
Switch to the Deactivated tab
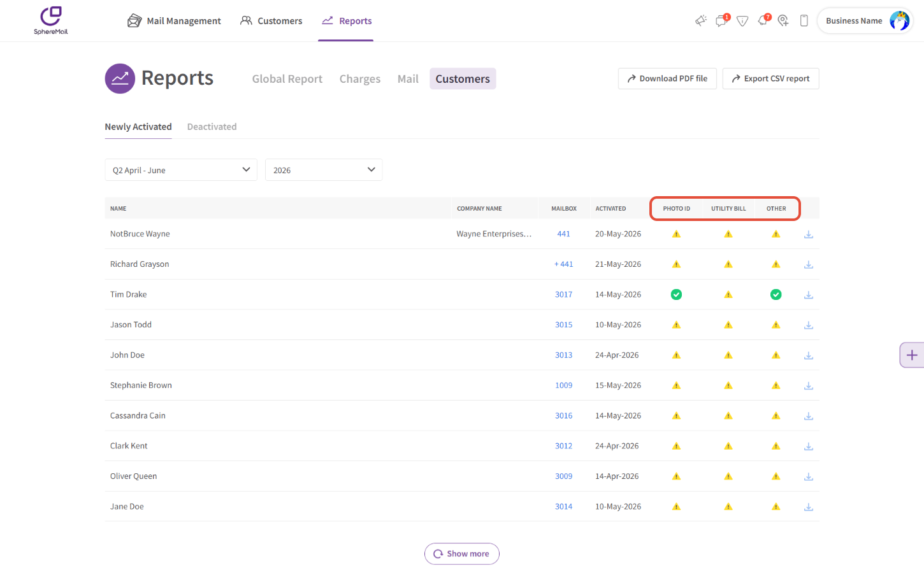(212, 127)
